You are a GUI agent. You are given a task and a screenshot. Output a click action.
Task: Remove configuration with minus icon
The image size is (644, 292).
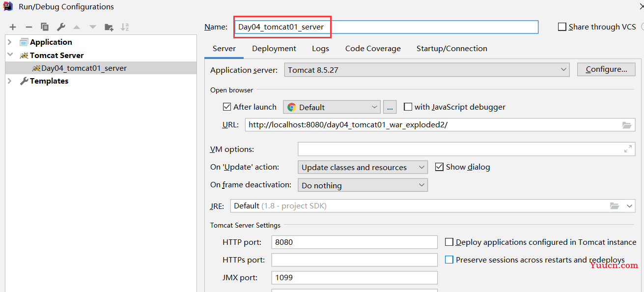pyautogui.click(x=29, y=27)
